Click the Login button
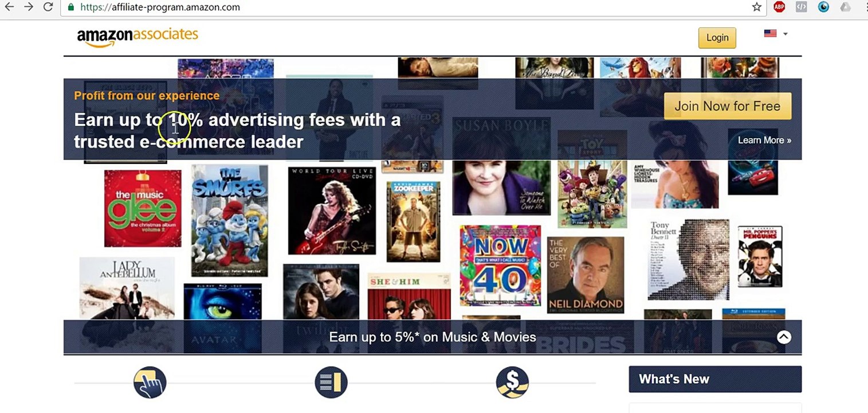Screen dimensions: 868x413 click(x=717, y=38)
